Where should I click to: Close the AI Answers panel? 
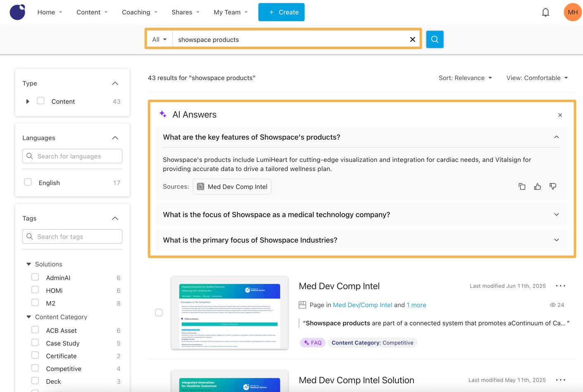click(x=560, y=115)
